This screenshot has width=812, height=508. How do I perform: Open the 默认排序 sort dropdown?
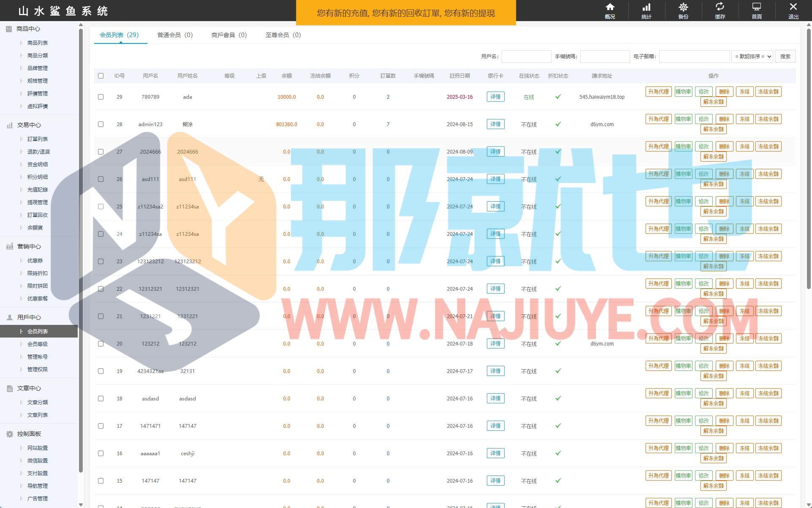click(x=752, y=57)
